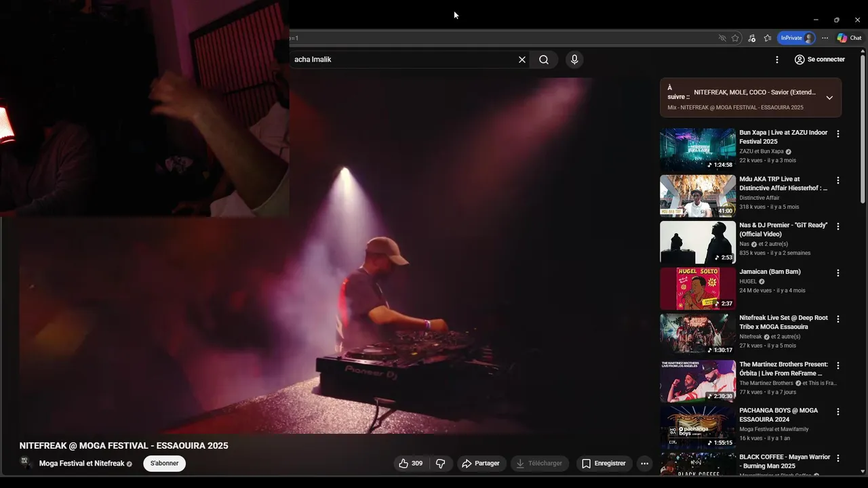Click channel name Moga Festival et Mawifamily
Screen dimensions: 868x488
pyautogui.click(x=774, y=429)
